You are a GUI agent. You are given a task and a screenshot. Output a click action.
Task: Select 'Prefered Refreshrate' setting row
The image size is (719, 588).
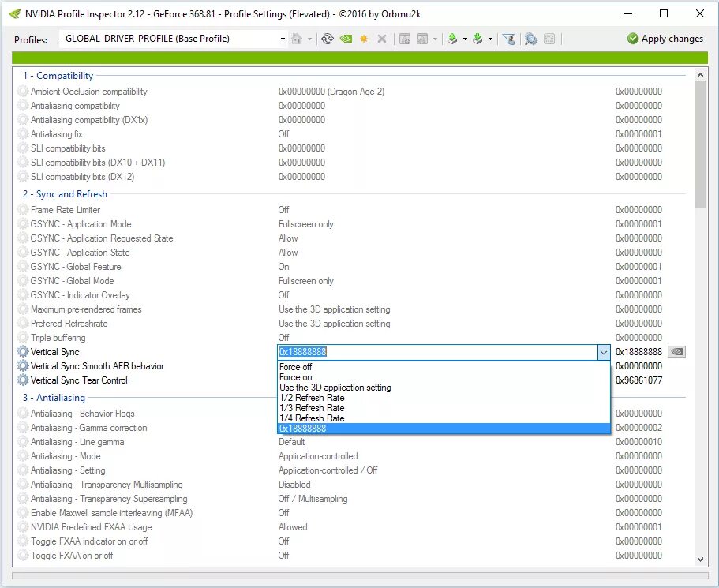[x=352, y=324]
